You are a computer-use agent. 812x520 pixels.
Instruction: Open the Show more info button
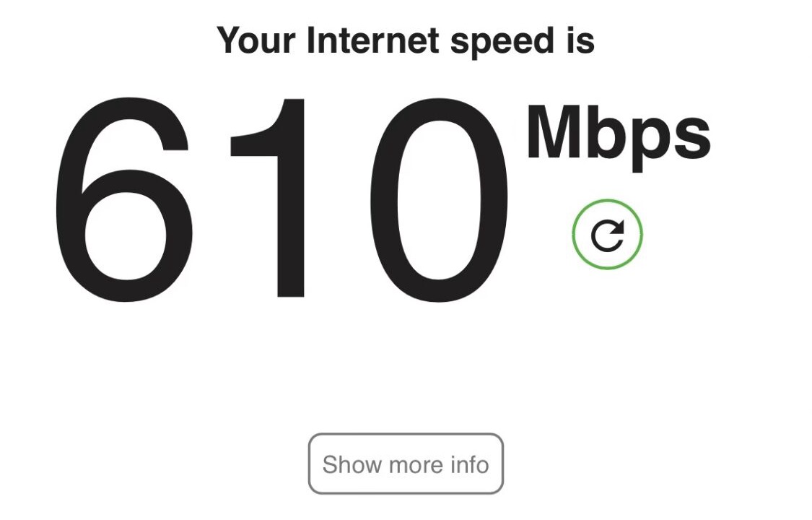pos(406,464)
